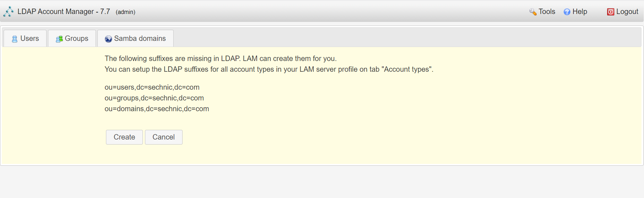Switch to the Groups tab
Screen dimensions: 644x198
[72, 38]
